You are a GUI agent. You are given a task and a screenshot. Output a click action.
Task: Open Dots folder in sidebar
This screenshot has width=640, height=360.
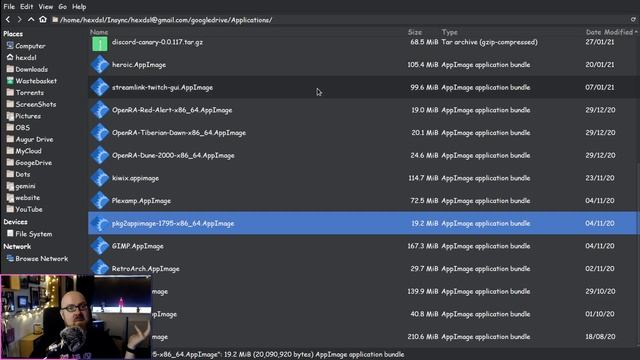click(18, 174)
